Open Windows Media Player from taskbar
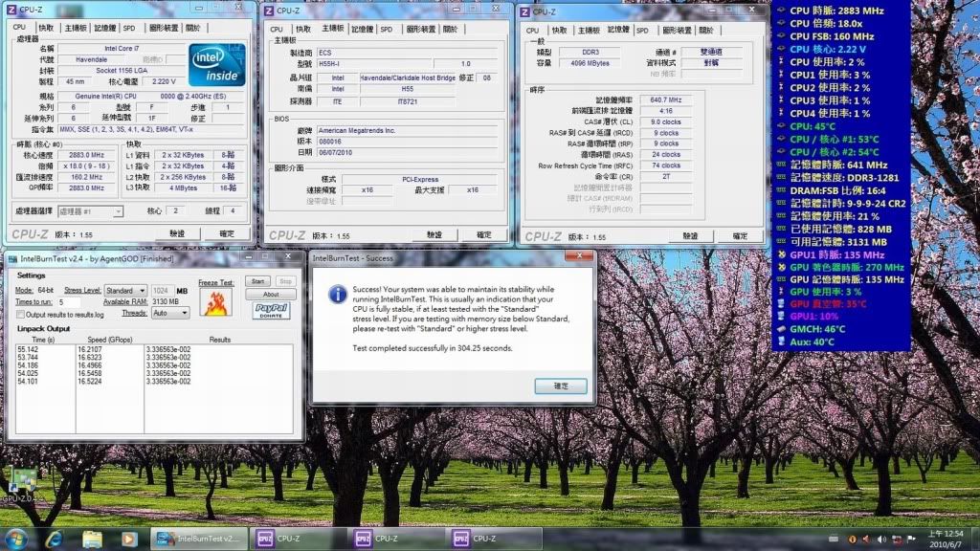The width and height of the screenshot is (980, 551). pos(128,539)
